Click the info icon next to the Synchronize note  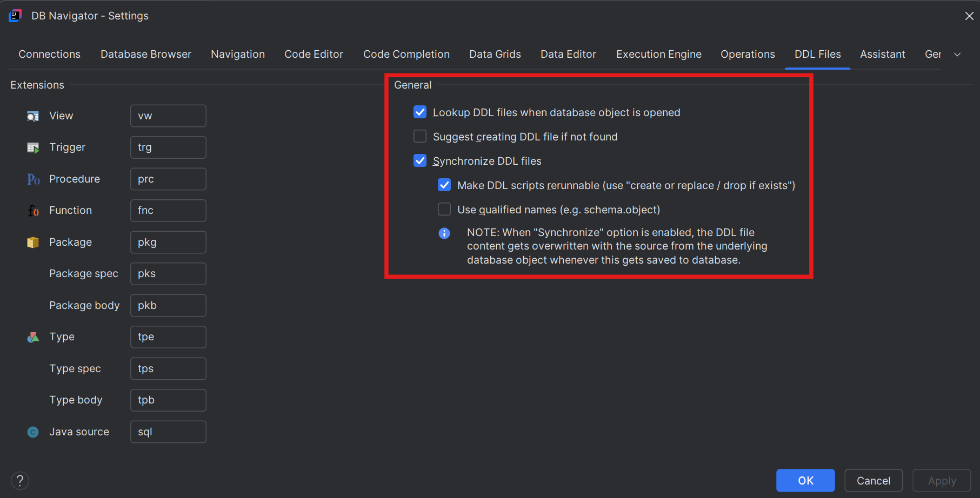pos(444,233)
